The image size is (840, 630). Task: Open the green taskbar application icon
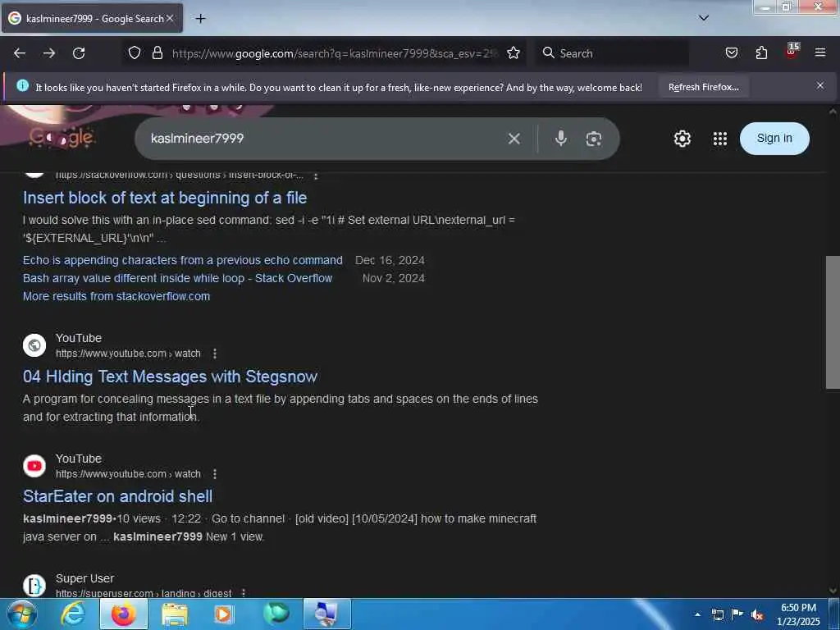tap(276, 614)
